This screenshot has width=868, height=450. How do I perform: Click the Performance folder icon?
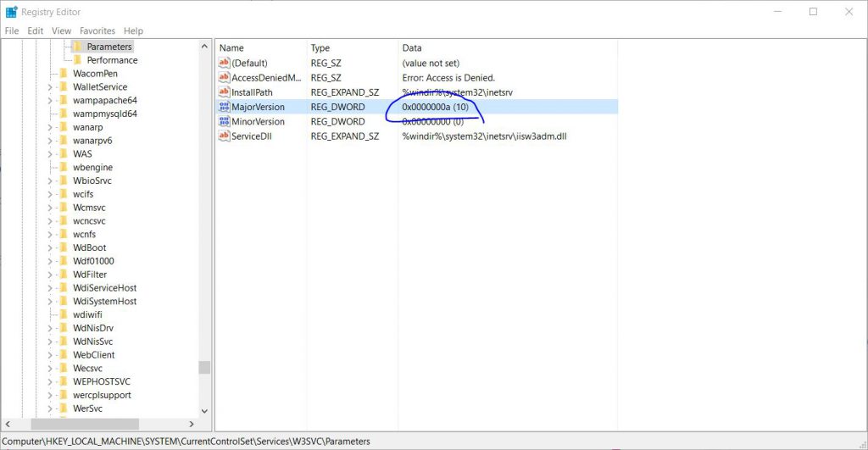pyautogui.click(x=77, y=60)
